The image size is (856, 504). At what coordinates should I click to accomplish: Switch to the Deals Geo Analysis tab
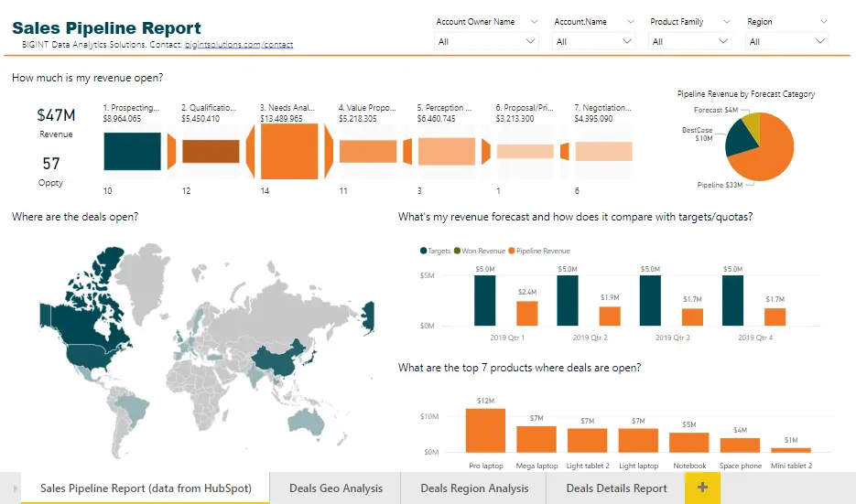[x=336, y=488]
